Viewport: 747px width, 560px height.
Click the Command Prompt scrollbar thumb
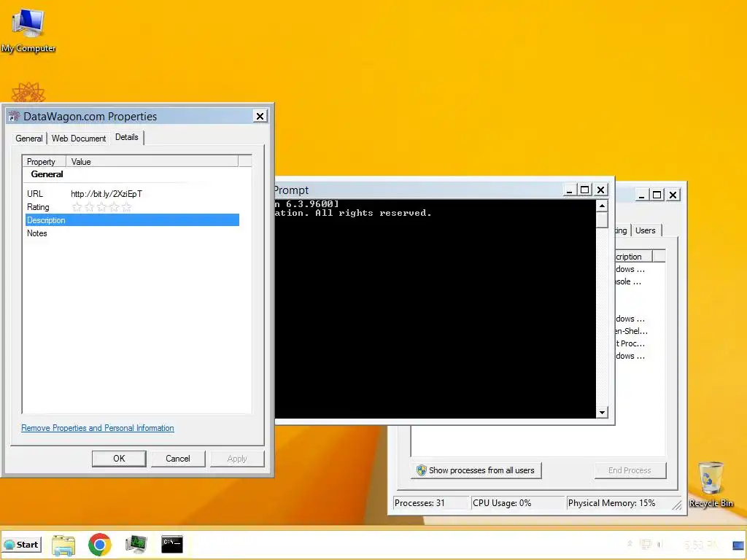(x=602, y=220)
